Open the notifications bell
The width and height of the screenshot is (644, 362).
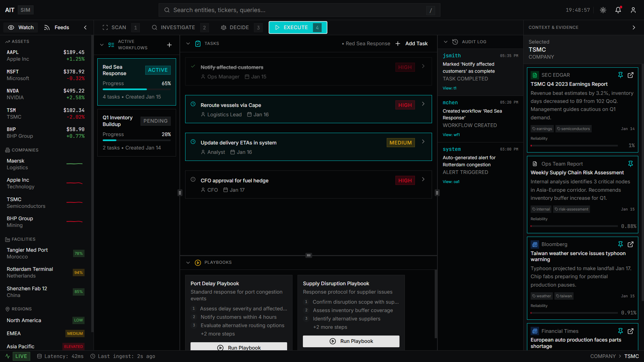[x=618, y=10]
